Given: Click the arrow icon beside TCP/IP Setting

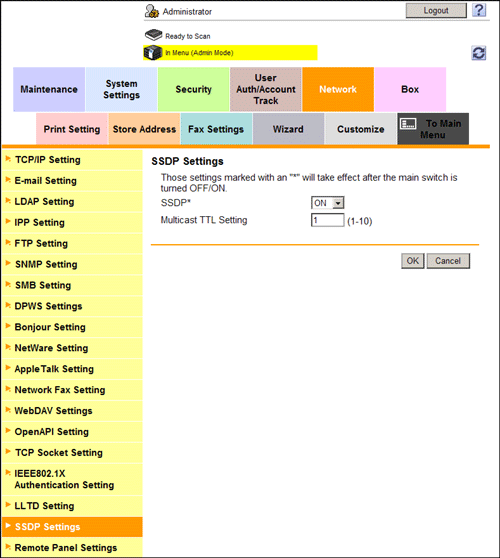Looking at the screenshot, I should tap(8, 159).
